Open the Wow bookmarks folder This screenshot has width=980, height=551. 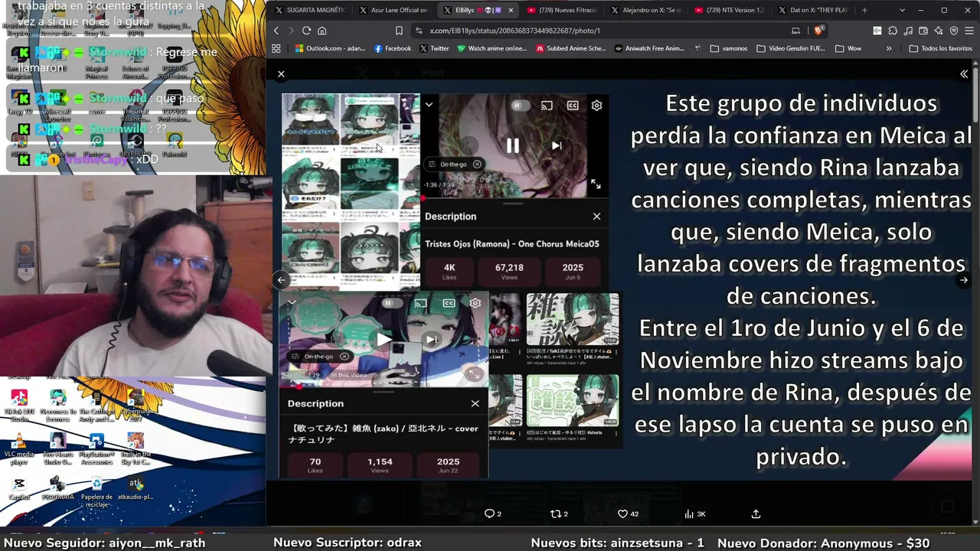(x=848, y=48)
